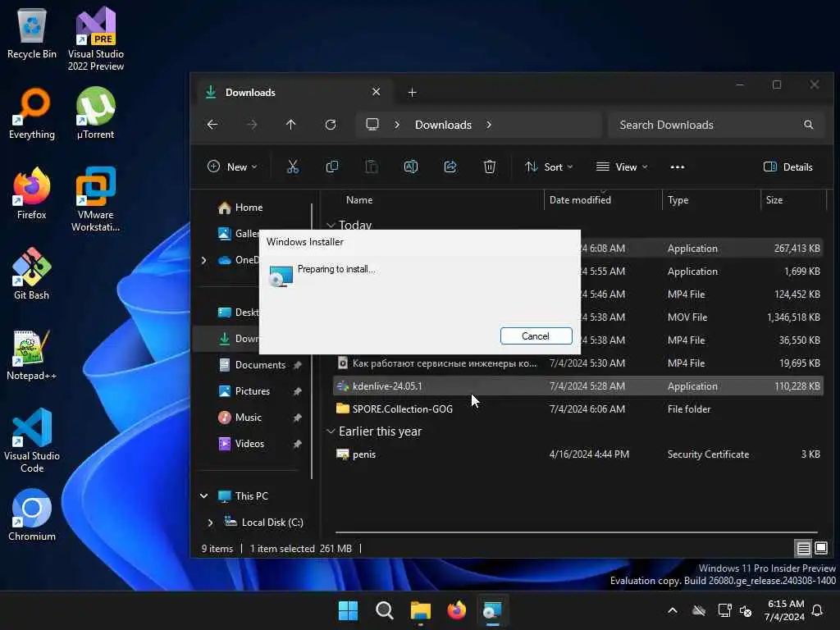Open the New dropdown menu
Screen dimensions: 840x630
pyautogui.click(x=232, y=167)
